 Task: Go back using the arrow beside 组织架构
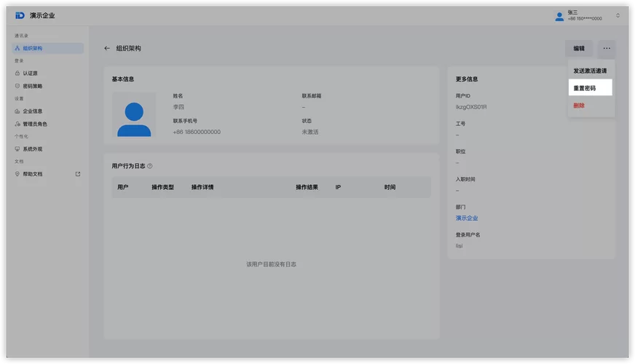(107, 48)
